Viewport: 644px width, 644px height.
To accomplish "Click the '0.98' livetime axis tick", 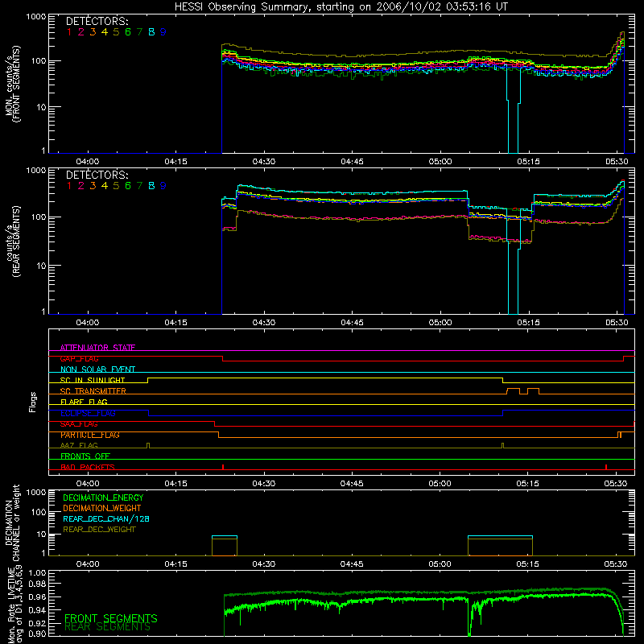I will 37,584.
